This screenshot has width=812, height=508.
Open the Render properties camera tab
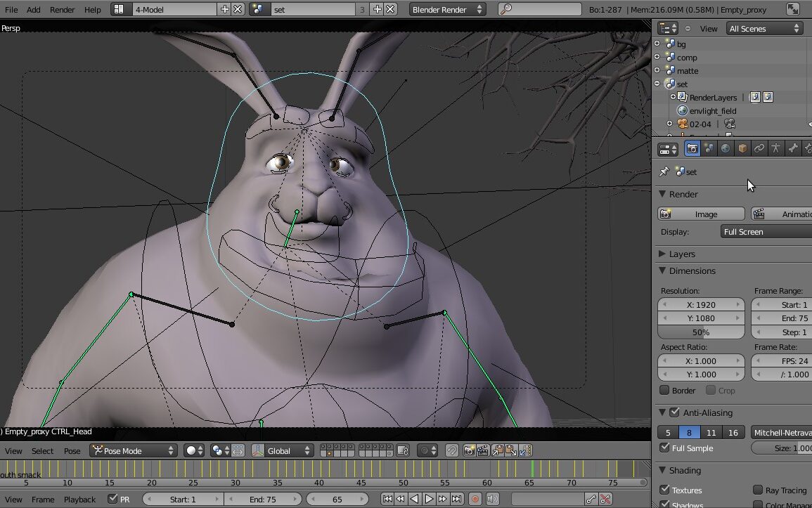692,149
